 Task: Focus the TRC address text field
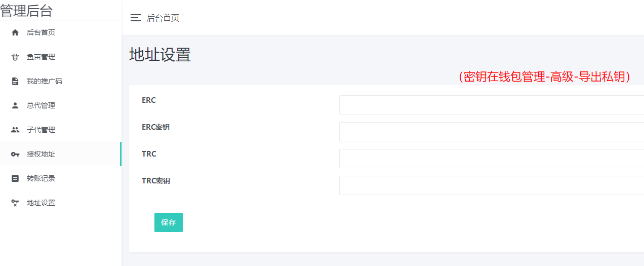(491, 159)
